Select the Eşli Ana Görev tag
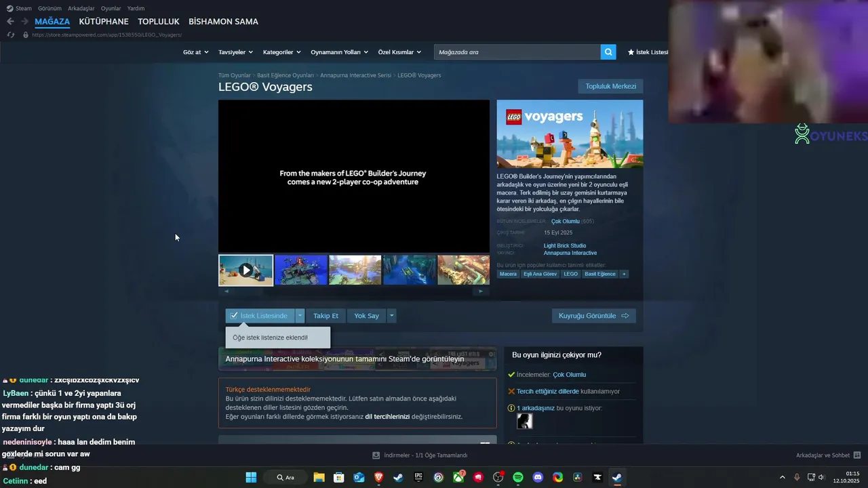This screenshot has height=488, width=868. coord(540,274)
